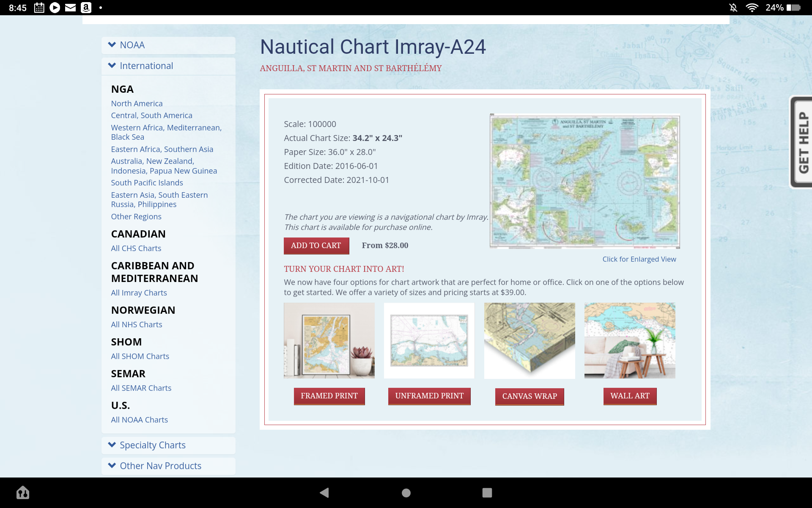Open the NOAA menu heading

pos(132,45)
